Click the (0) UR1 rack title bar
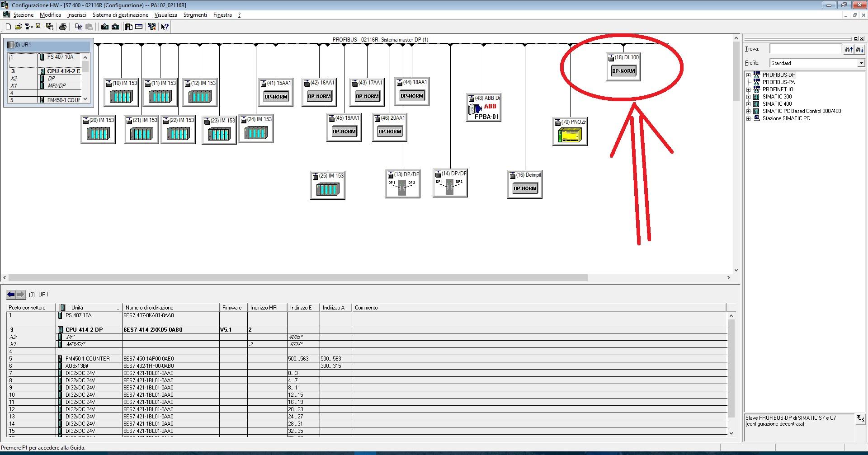 point(48,45)
